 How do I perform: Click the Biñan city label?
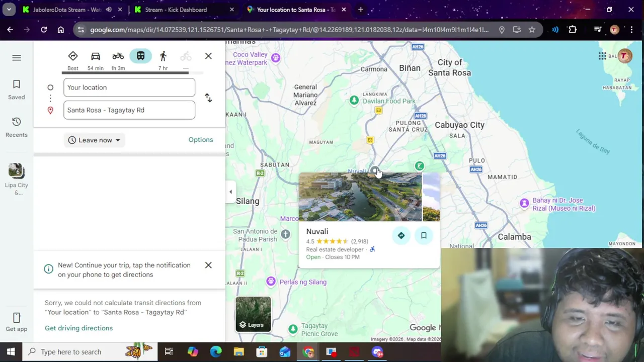pos(410,68)
